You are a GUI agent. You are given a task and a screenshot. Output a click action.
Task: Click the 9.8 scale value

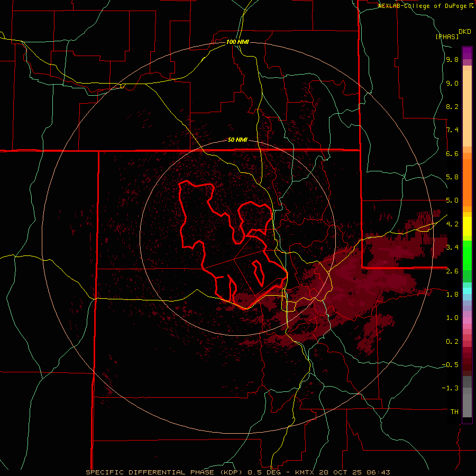click(x=452, y=60)
